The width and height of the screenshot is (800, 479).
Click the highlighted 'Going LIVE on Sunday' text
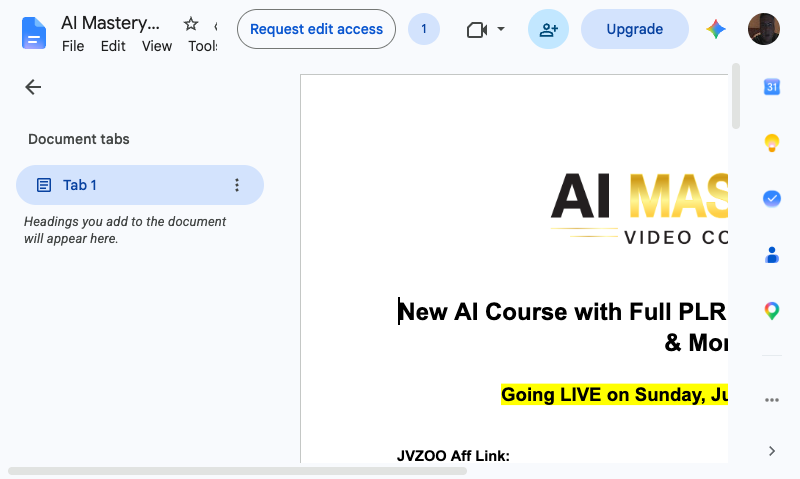pos(614,394)
